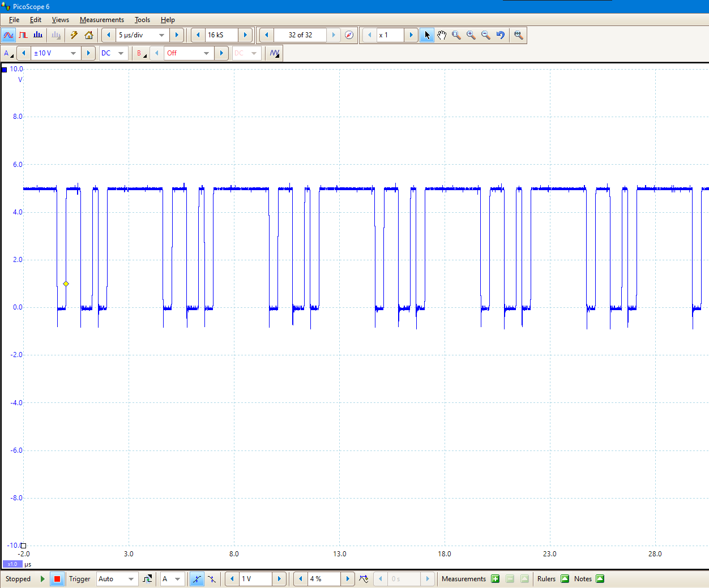Open Channel B options button
This screenshot has width=709, height=588.
pos(141,53)
